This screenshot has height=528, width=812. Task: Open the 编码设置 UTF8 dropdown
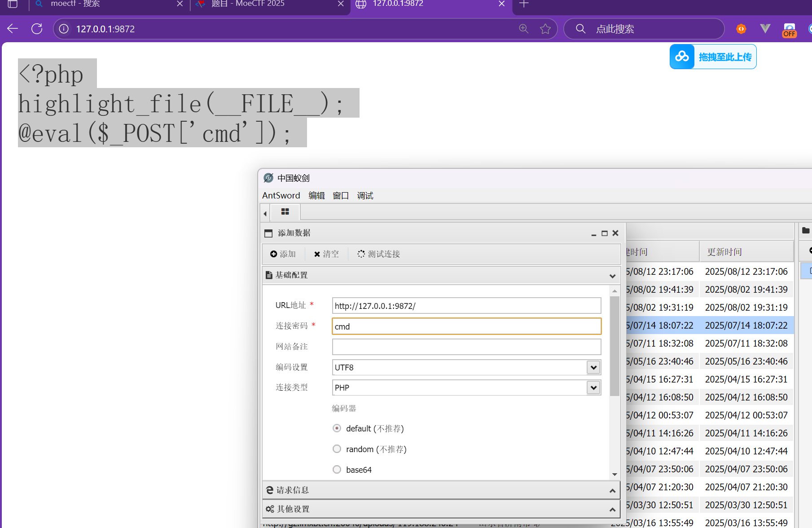(x=593, y=367)
